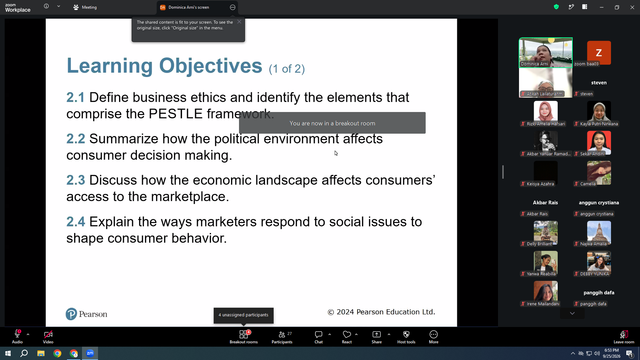Screen dimensions: 640x360
Task: Select Akbar Yafidar Ramad's tile
Action: click(546, 143)
